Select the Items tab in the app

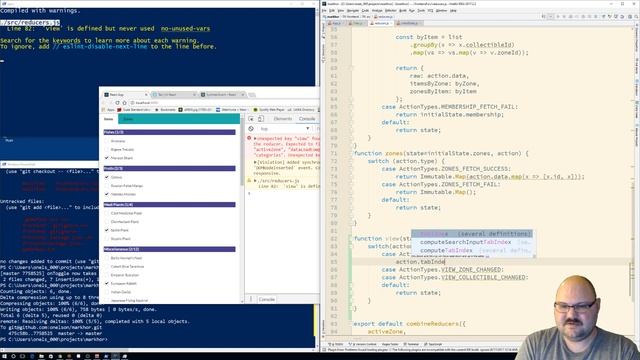pyautogui.click(x=108, y=119)
